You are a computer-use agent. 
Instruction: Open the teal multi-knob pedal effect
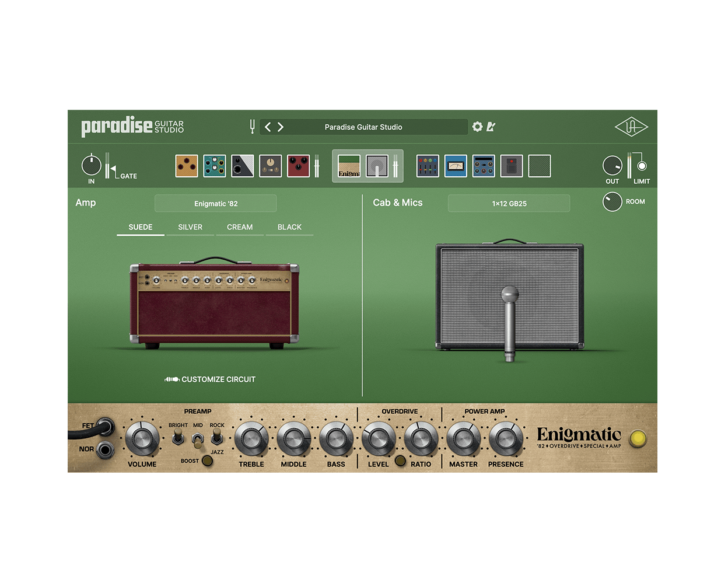click(215, 166)
